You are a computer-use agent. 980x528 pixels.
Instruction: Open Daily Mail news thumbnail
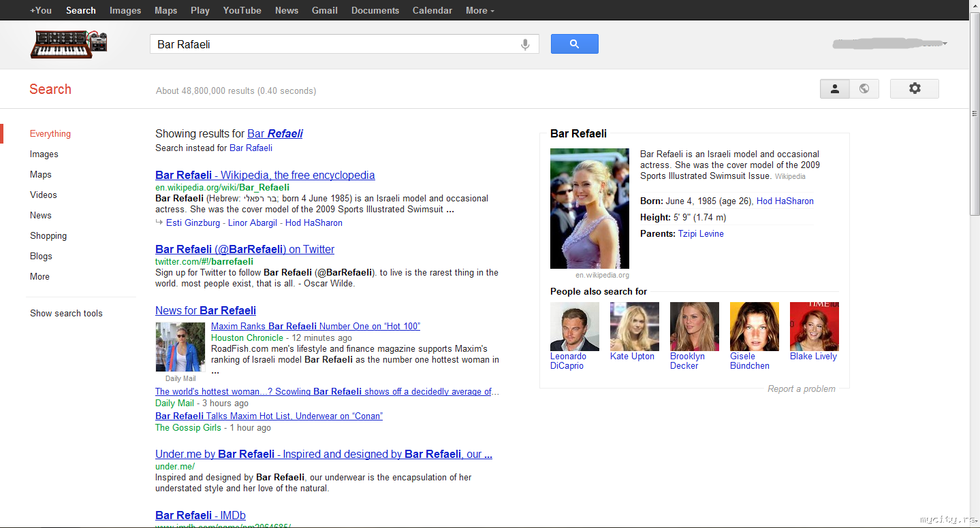(x=180, y=347)
